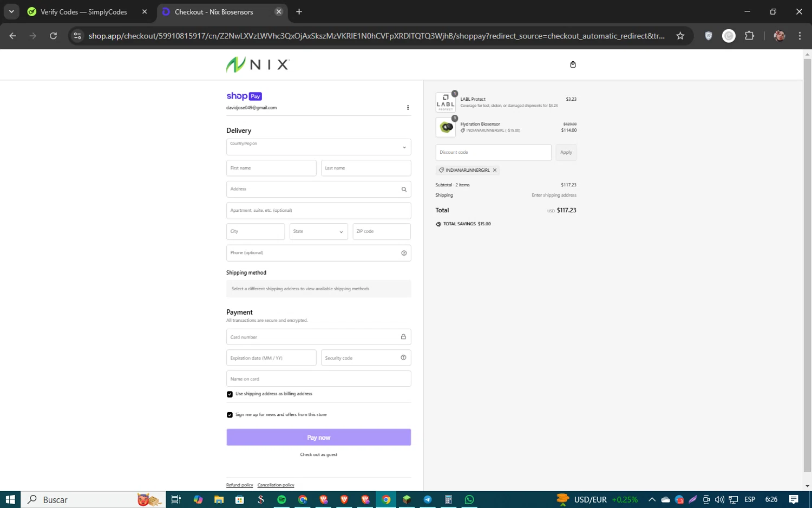Click the ZIP code field
This screenshot has width=812, height=508.
tap(382, 231)
